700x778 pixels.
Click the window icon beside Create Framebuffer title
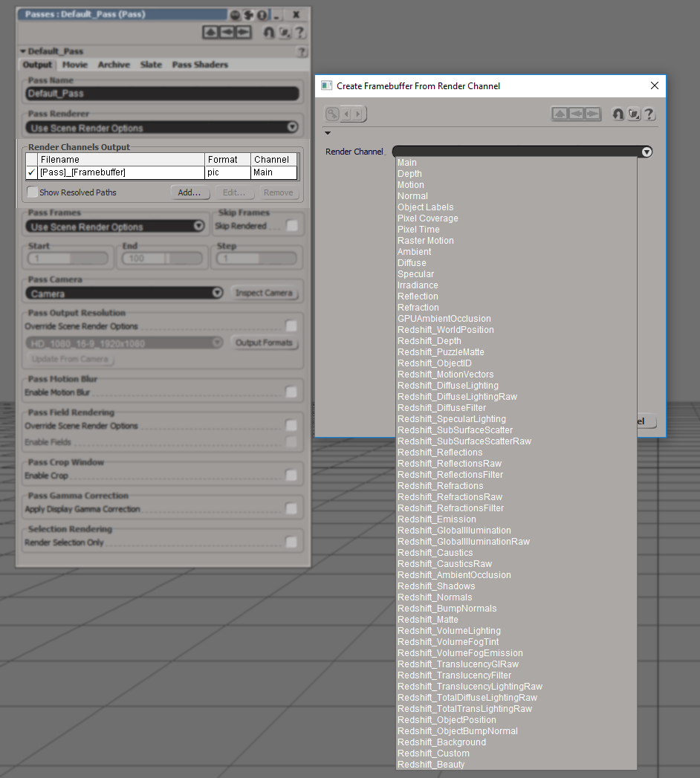[326, 86]
